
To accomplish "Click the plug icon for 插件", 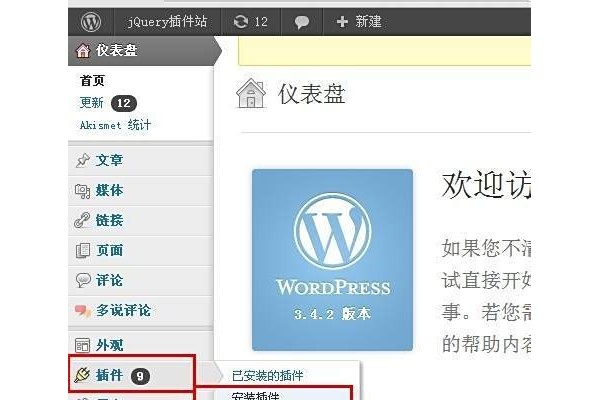I will (82, 375).
